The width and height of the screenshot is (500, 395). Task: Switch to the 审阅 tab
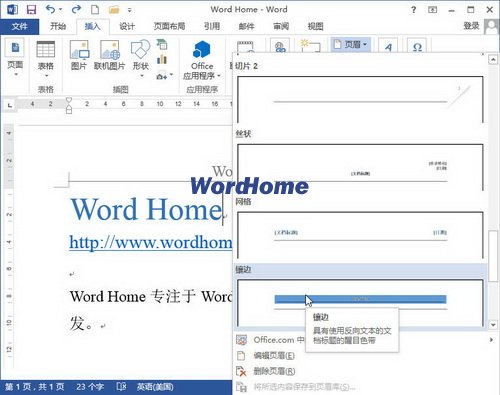tap(281, 26)
